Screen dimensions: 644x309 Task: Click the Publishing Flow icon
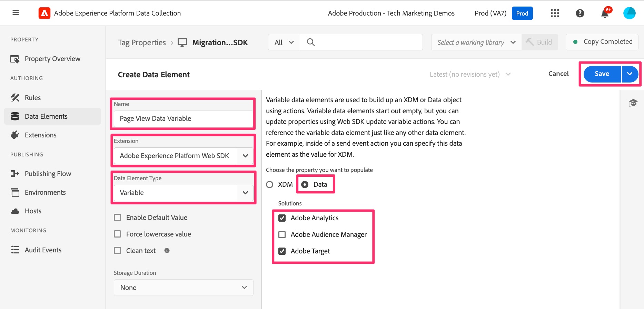pos(15,174)
